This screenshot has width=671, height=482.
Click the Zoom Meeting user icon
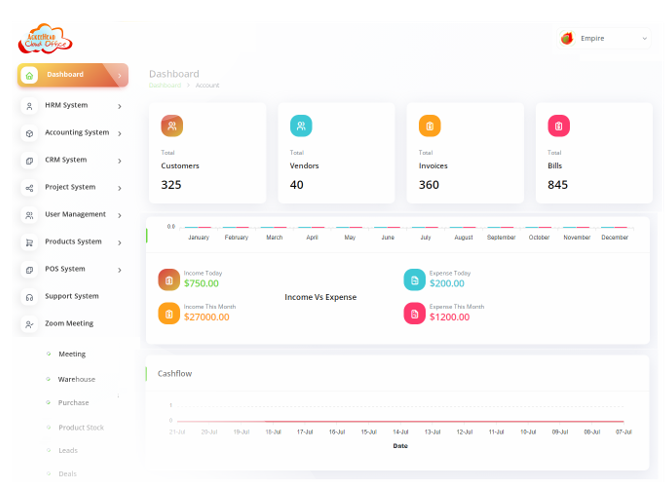pos(29,324)
